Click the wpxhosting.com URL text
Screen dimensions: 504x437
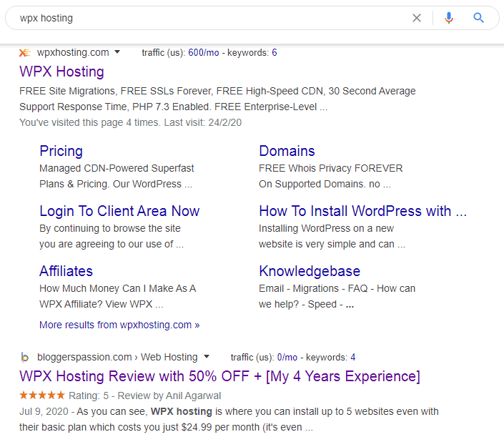73,52
